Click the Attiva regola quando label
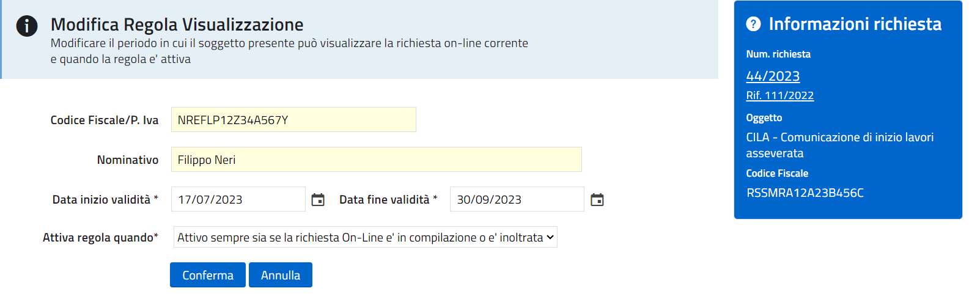980x299 pixels. click(100, 238)
